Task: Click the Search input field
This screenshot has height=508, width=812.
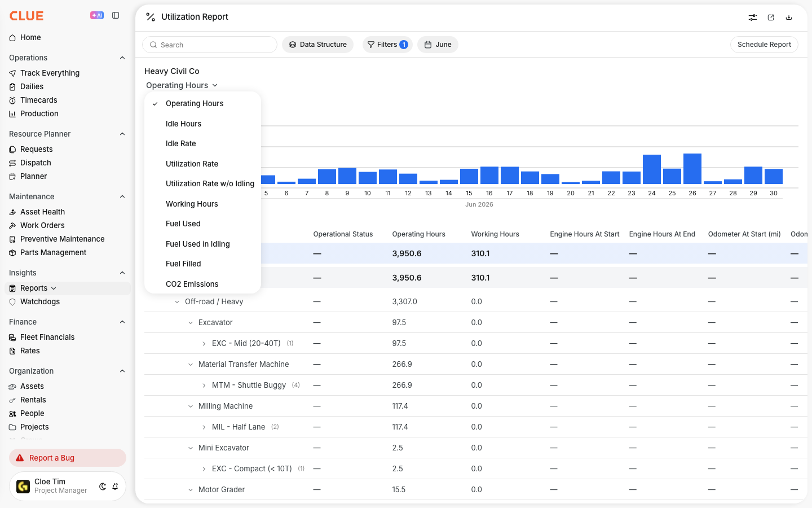Action: (x=210, y=45)
